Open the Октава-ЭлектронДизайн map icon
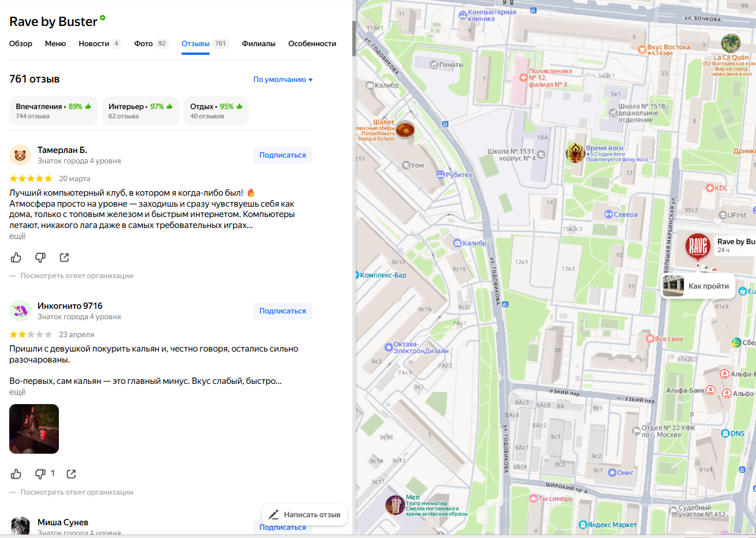 coord(389,348)
